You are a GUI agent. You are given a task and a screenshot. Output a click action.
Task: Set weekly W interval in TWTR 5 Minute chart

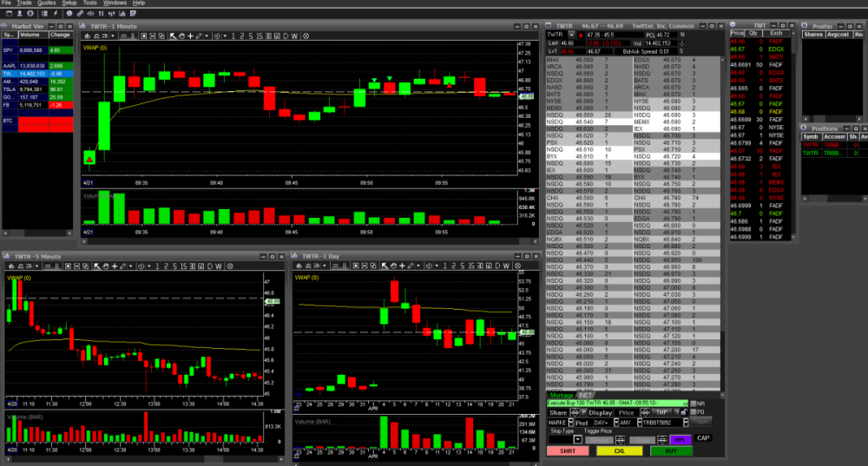[x=218, y=266]
